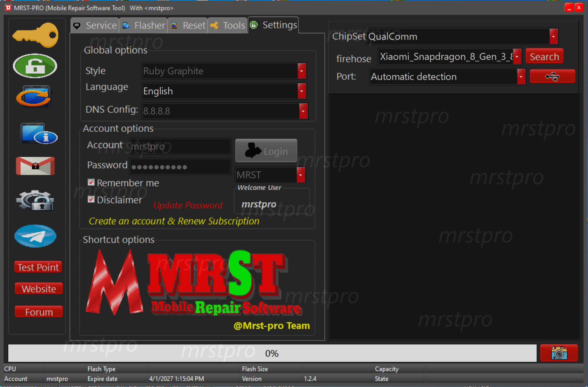The height and width of the screenshot is (387, 588).
Task: Click the version value 1.2.4
Action: click(x=310, y=379)
